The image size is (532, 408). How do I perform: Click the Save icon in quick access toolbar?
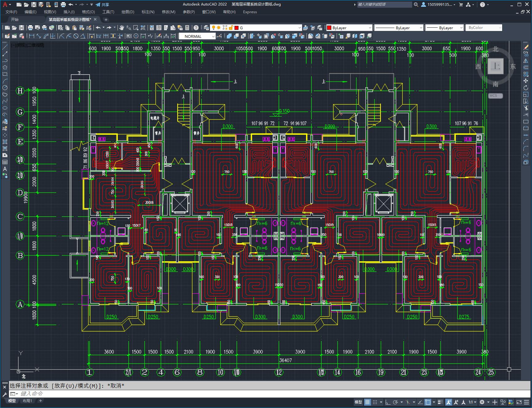coord(34,5)
